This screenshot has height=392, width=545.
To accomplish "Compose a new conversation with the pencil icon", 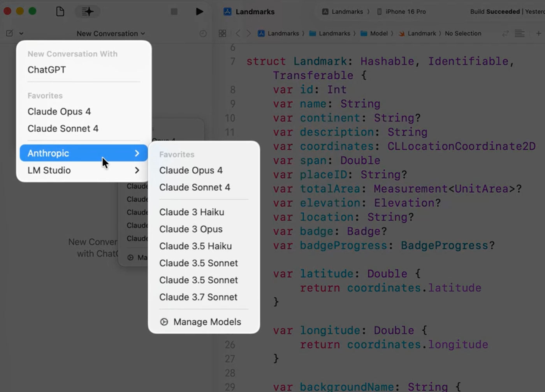I will [x=9, y=33].
